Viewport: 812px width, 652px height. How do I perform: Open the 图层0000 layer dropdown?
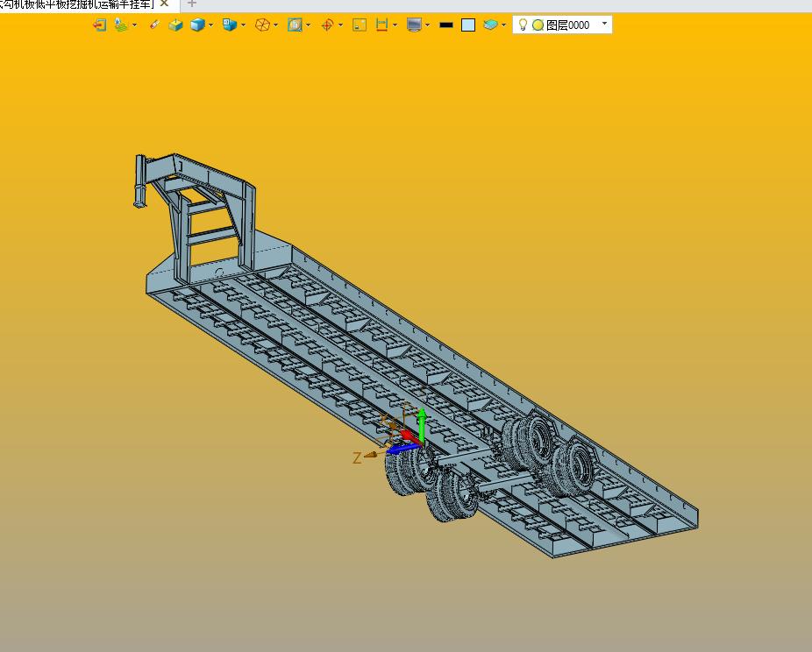coord(604,24)
